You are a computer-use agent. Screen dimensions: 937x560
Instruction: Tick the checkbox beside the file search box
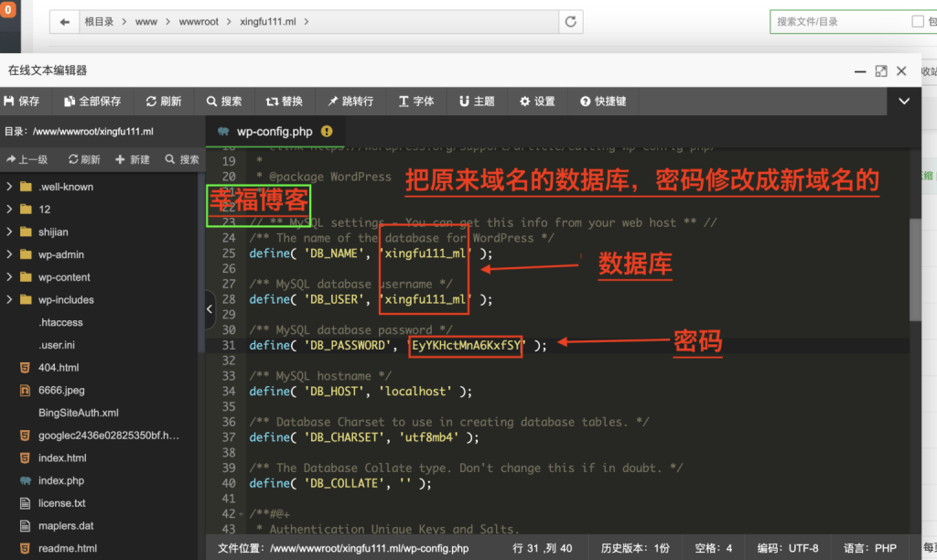[x=918, y=21]
